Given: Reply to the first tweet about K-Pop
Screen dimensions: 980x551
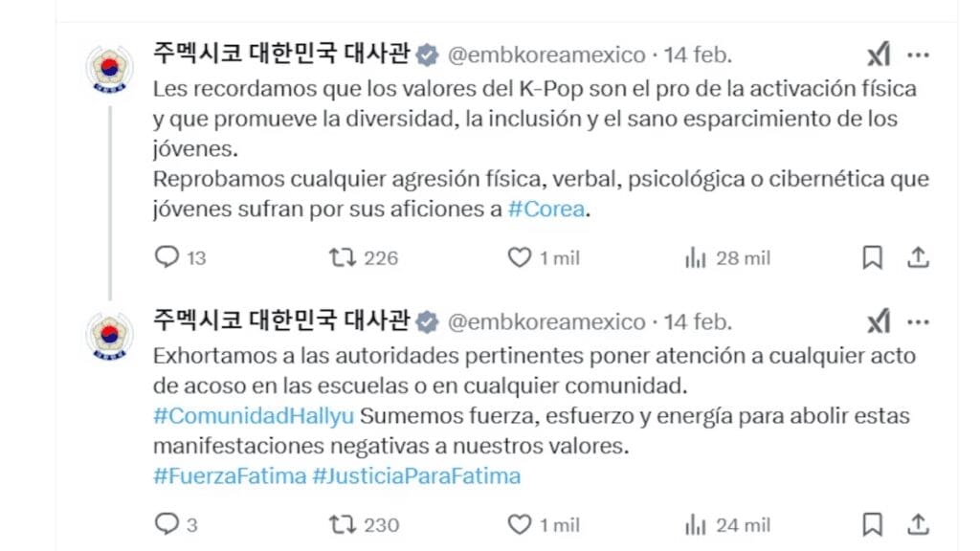Looking at the screenshot, I should (167, 257).
